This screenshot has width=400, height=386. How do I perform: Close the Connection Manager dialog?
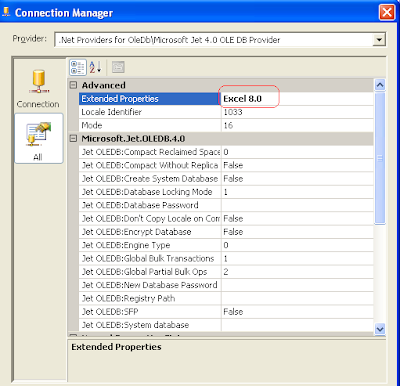387,13
